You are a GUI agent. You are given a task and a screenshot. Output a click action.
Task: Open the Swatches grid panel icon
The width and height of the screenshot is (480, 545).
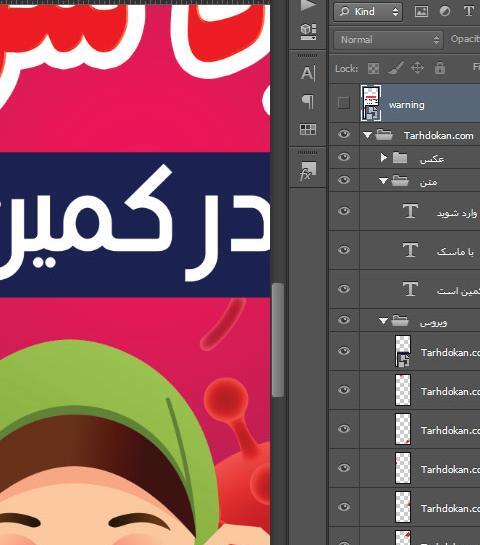point(308,129)
